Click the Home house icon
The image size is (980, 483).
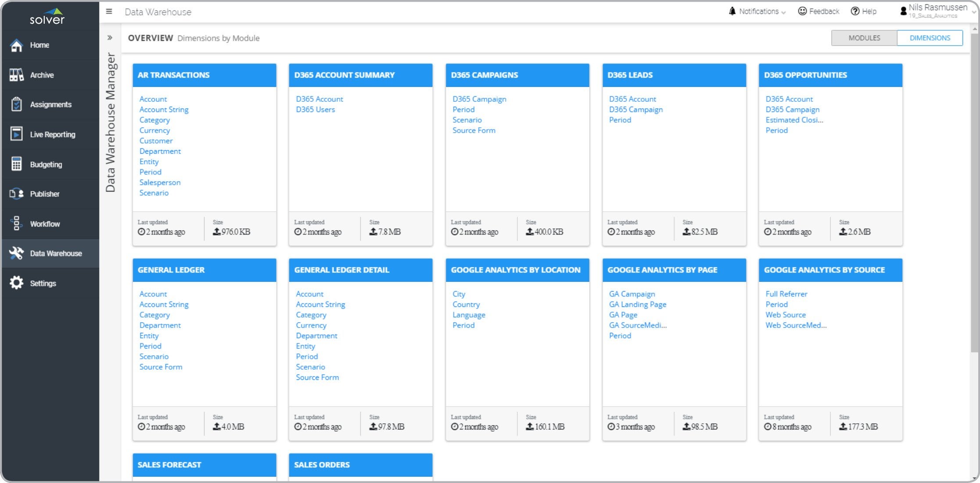17,45
